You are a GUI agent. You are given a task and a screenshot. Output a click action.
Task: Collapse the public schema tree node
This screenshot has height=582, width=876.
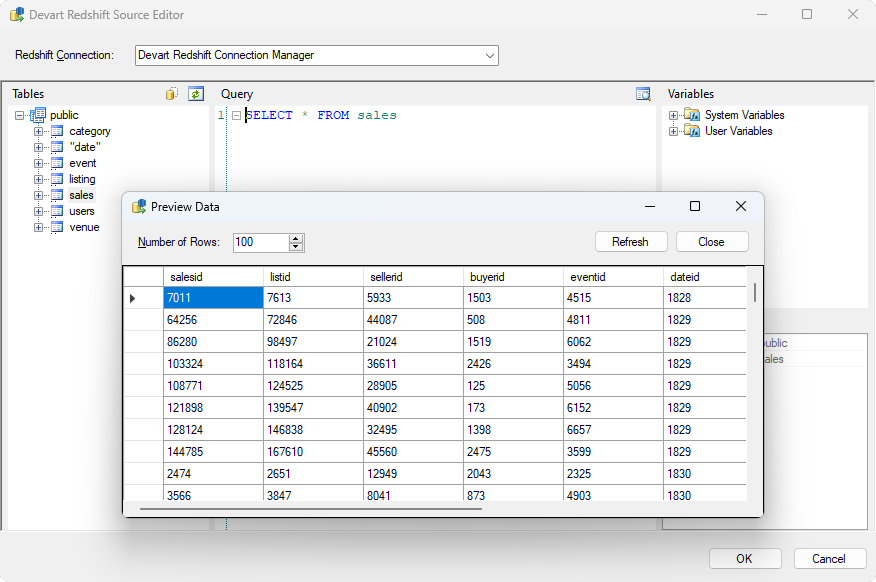tap(20, 115)
